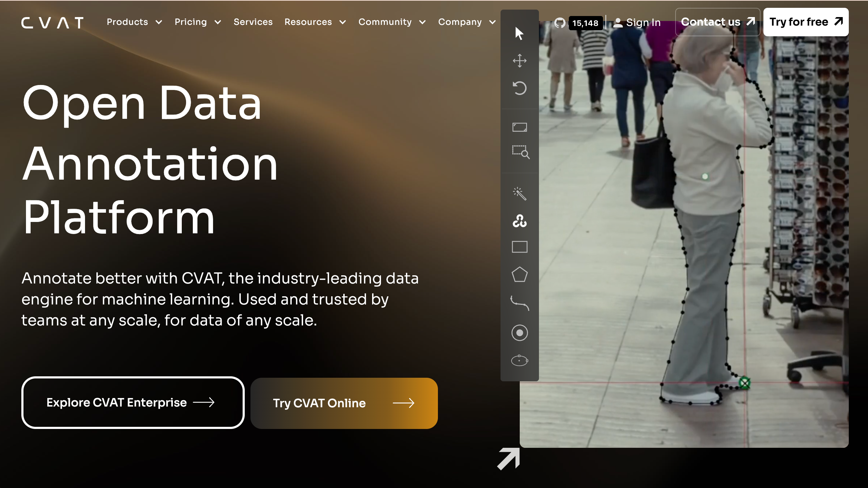Select the draw rectangle shape tool
The width and height of the screenshot is (868, 488).
point(519,247)
